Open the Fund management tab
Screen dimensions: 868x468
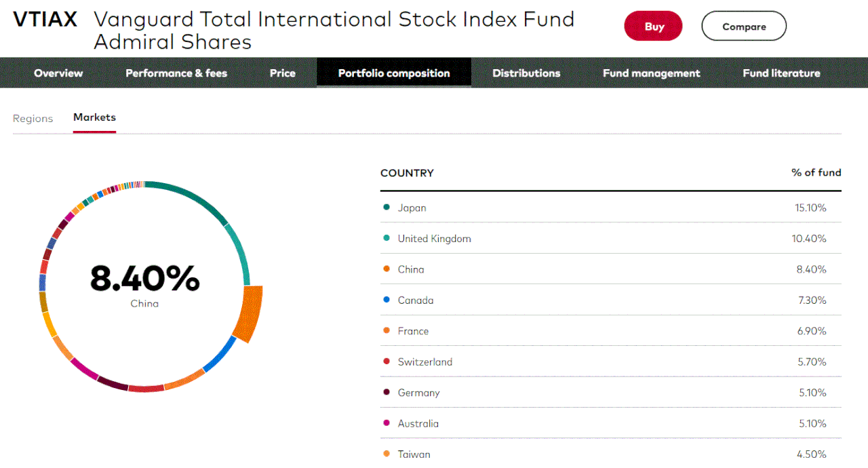651,73
